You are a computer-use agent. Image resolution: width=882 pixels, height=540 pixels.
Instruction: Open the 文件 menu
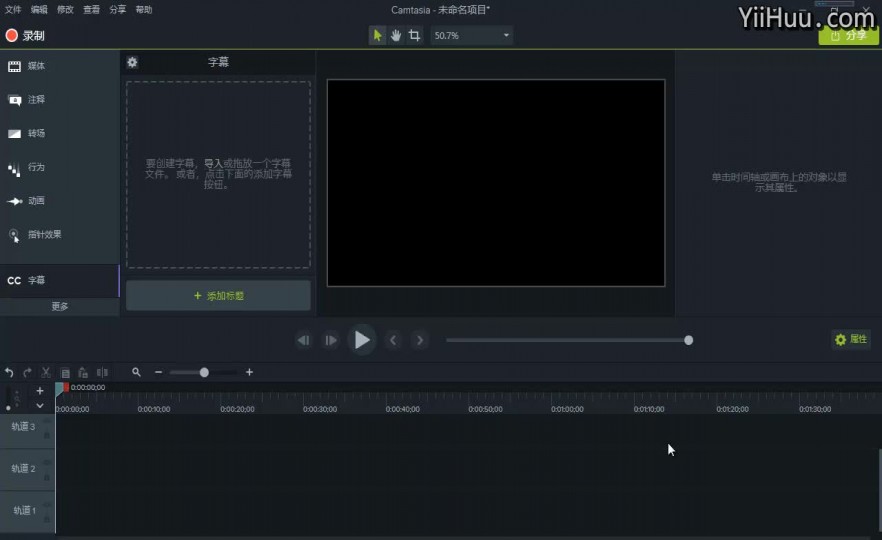[x=13, y=10]
